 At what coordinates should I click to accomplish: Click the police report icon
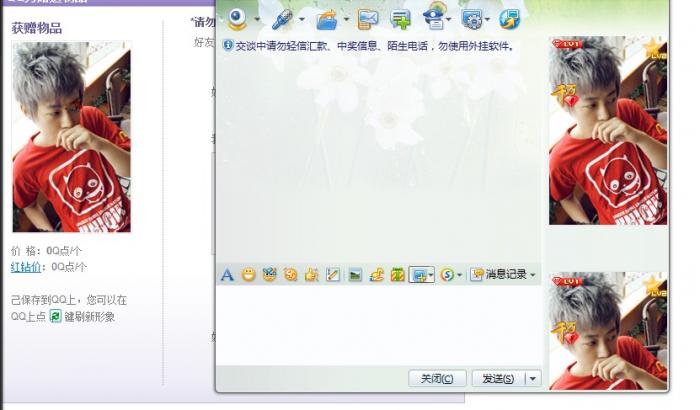(x=434, y=19)
